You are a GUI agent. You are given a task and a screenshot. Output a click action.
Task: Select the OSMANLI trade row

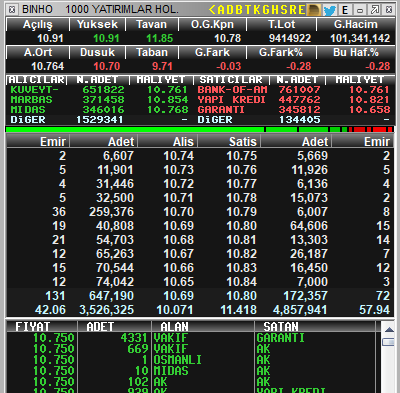coord(191,360)
